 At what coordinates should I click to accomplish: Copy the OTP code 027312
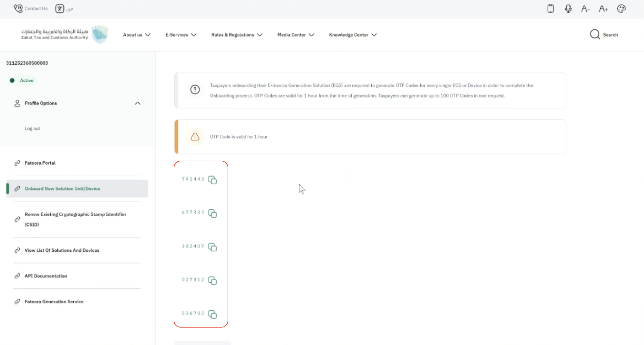click(x=212, y=281)
